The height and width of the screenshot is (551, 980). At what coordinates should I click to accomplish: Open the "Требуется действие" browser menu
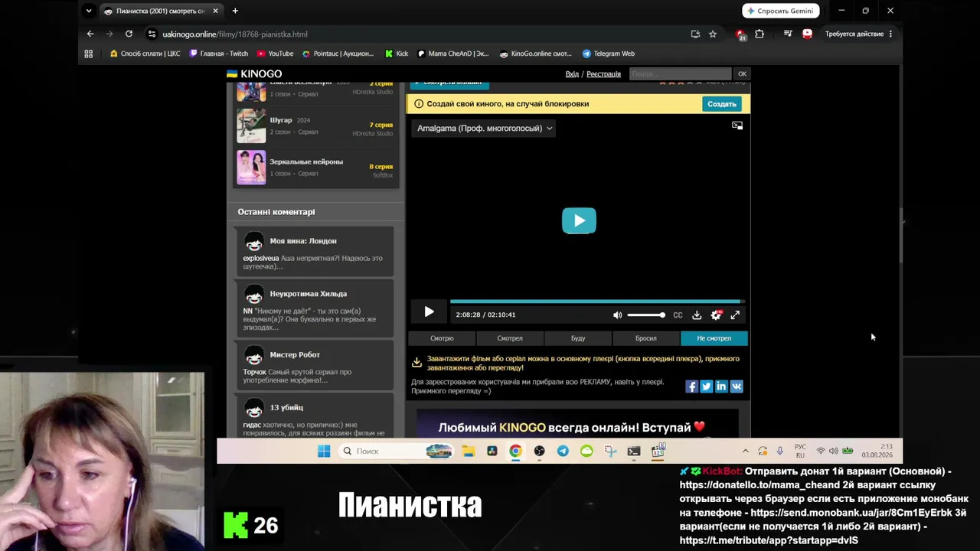pos(859,34)
